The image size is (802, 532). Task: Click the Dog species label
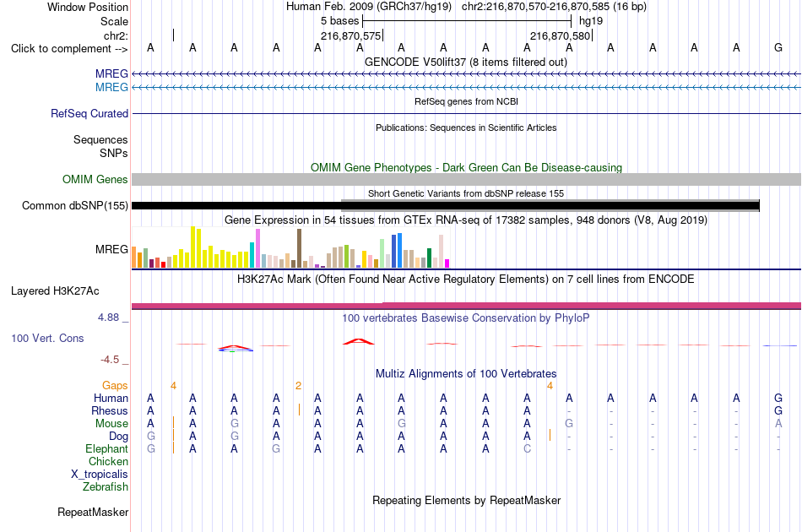(119, 437)
